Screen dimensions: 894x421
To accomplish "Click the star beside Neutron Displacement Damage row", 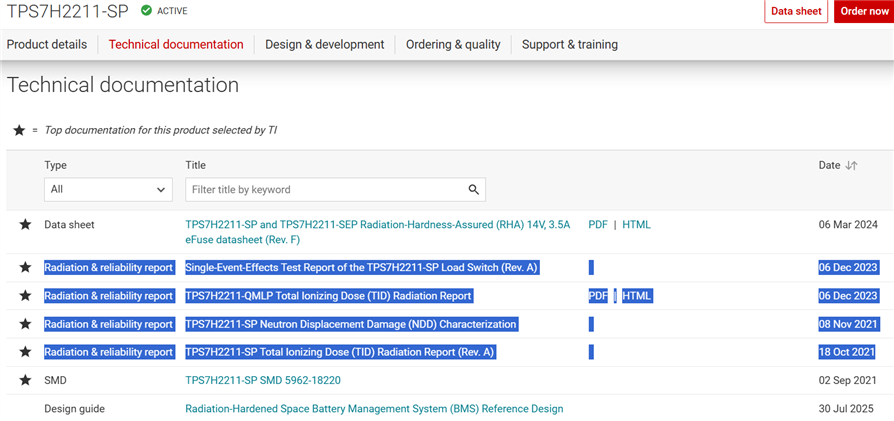I will (x=25, y=324).
